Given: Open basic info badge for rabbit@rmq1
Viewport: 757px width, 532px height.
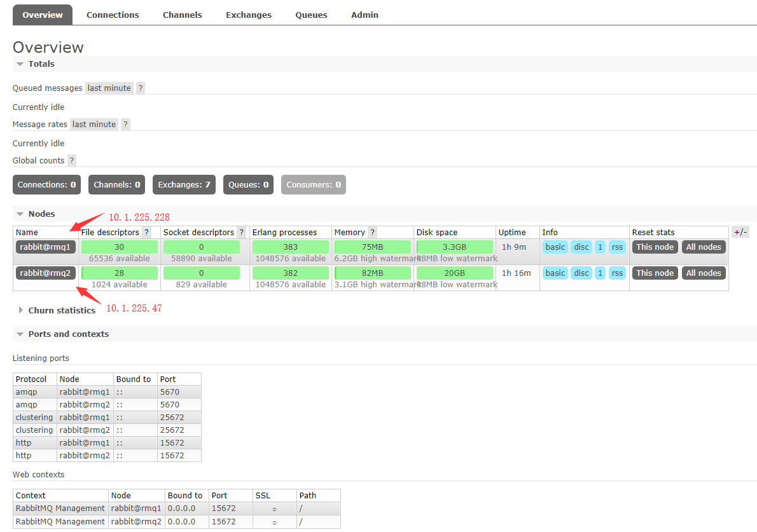Looking at the screenshot, I should click(555, 247).
